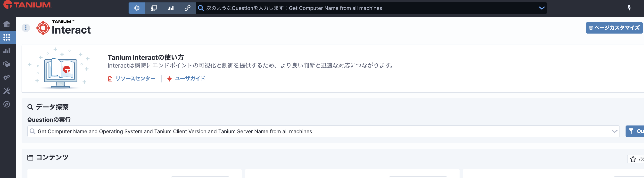Screen dimensions: 644x178
Task: Open the compass icon in left sidebar
Action: pos(7,104)
